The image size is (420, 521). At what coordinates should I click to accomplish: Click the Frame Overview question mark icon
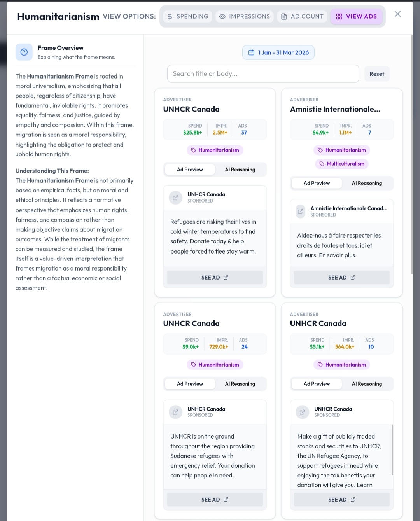pos(24,52)
